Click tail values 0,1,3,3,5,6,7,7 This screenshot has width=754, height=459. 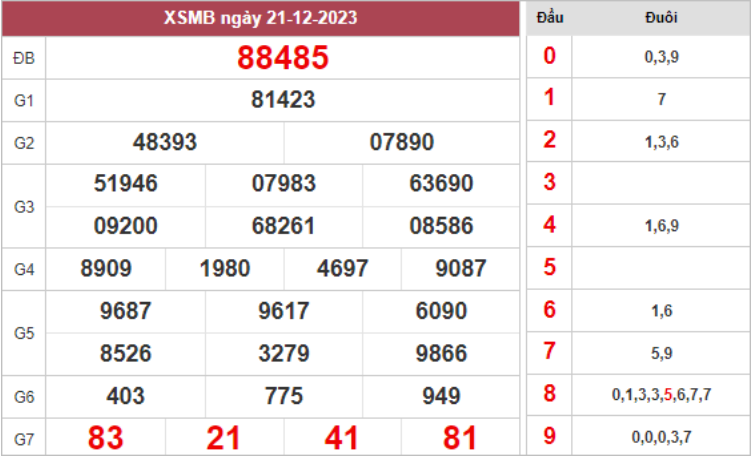661,395
